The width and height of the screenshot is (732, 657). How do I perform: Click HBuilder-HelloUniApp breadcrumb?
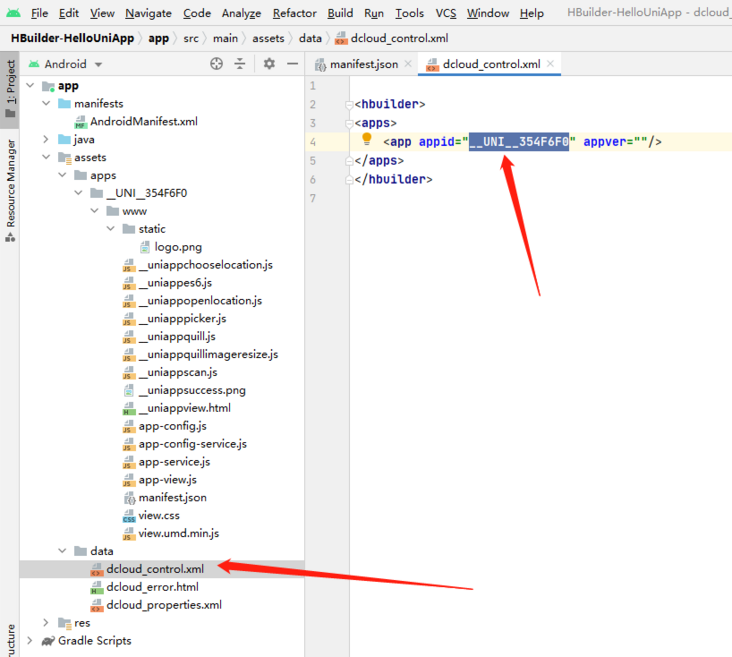tap(72, 38)
